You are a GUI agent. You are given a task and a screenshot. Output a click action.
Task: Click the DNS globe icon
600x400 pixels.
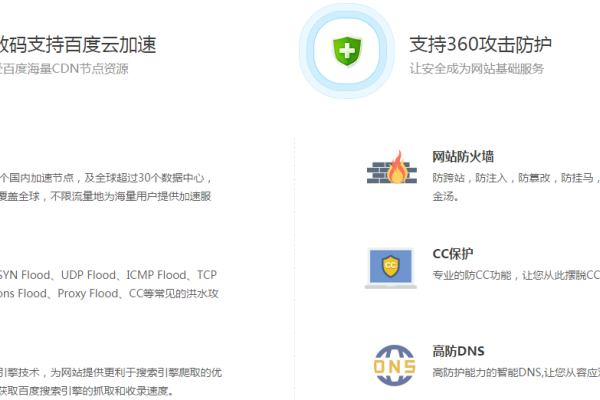[394, 366]
